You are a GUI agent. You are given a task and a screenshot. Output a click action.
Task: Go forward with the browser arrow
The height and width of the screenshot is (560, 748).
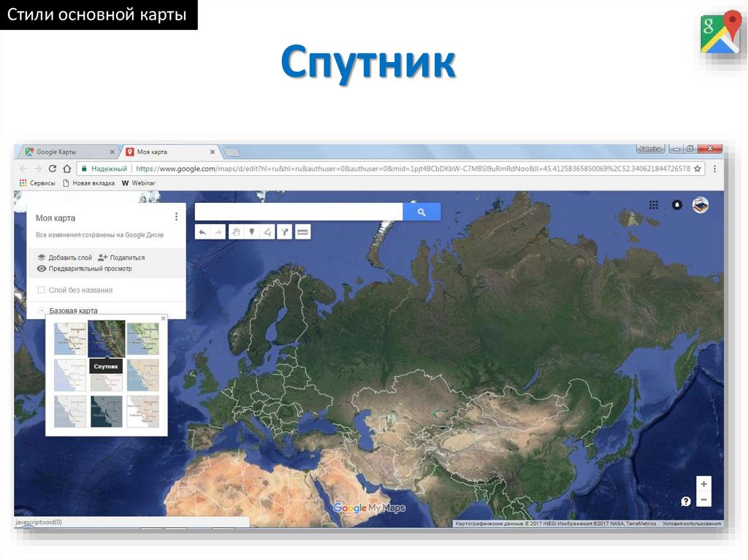pos(38,169)
